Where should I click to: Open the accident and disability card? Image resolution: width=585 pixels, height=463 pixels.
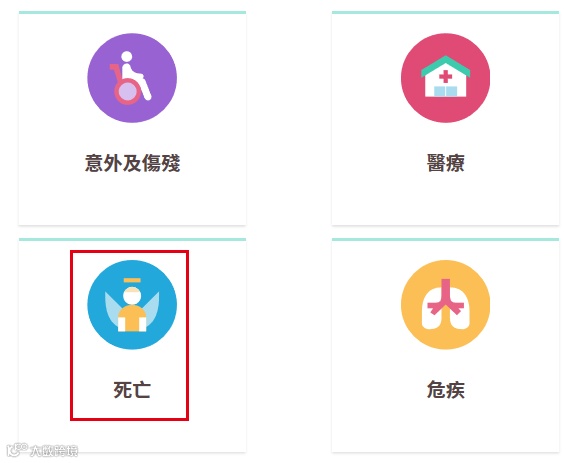pos(132,118)
